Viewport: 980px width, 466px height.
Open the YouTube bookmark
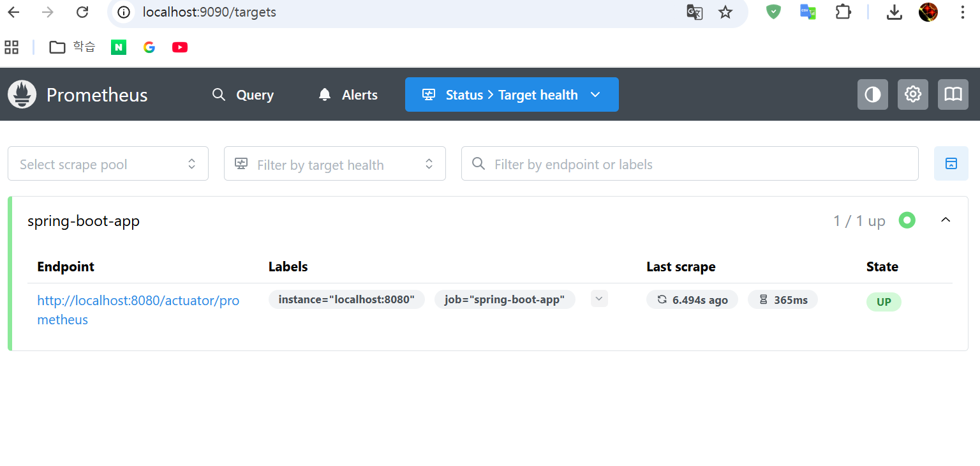click(x=180, y=47)
